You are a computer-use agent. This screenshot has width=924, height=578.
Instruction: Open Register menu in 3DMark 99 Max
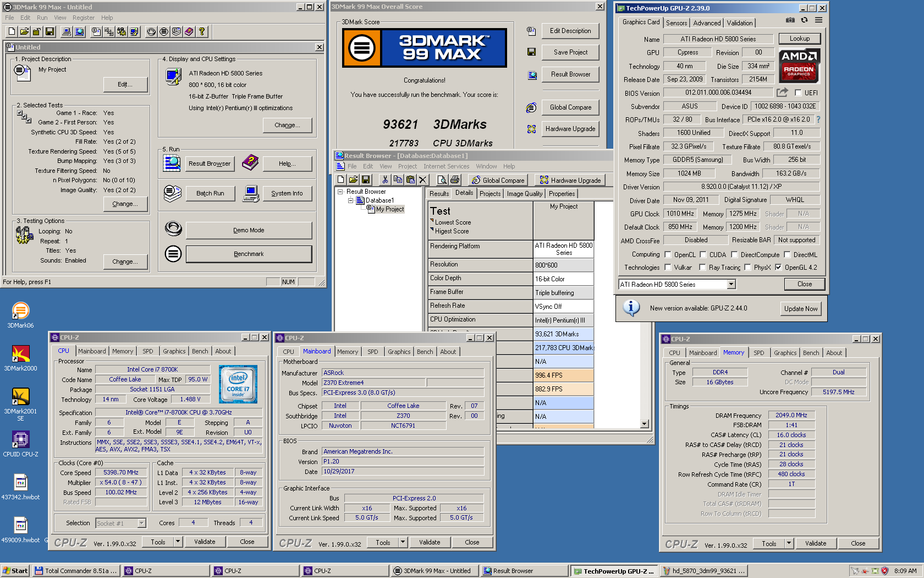[84, 18]
